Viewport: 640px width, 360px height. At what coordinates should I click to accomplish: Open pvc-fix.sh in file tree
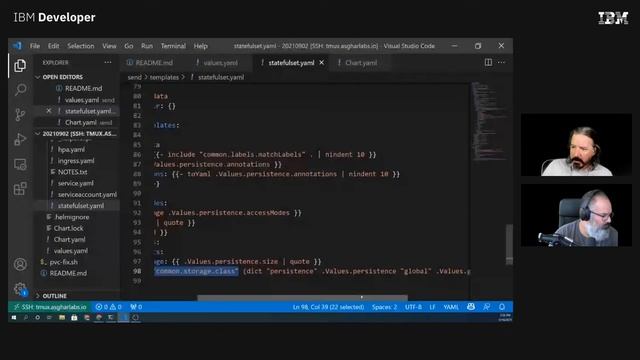pos(63,262)
